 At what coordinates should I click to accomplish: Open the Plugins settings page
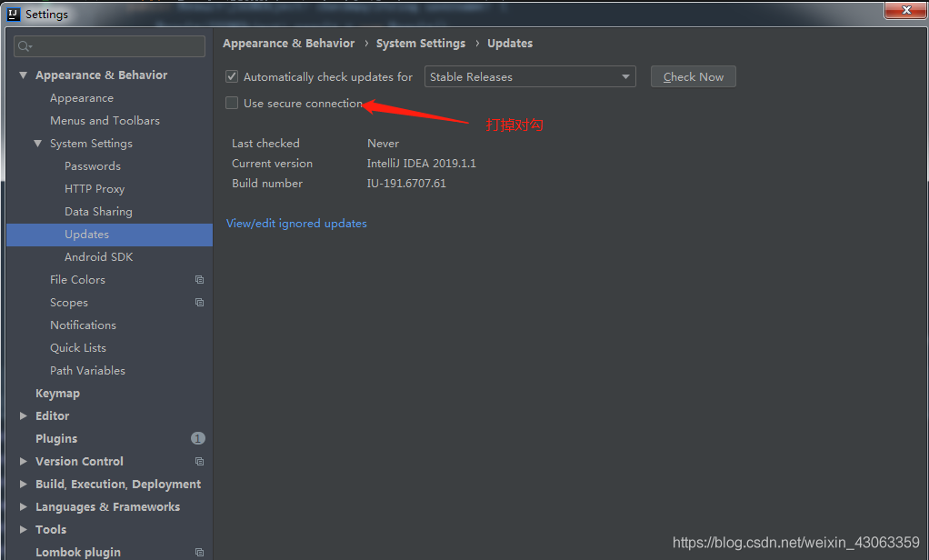click(56, 439)
